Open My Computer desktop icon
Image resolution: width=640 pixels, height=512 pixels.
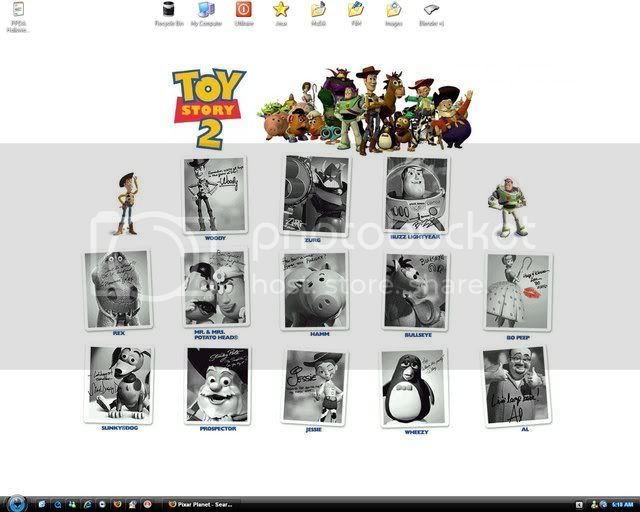(206, 10)
